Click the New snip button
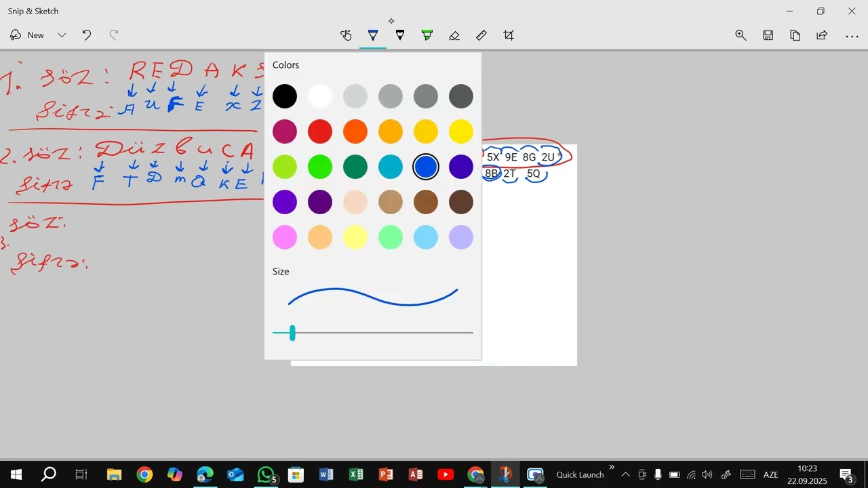Screen dimensions: 868x488 [27, 35]
